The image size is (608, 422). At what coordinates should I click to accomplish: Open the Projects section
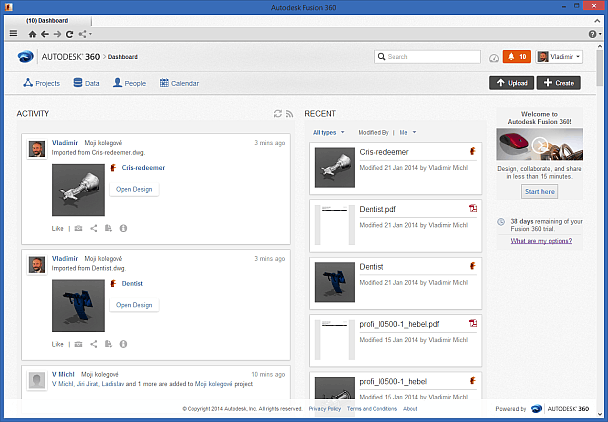[41, 83]
